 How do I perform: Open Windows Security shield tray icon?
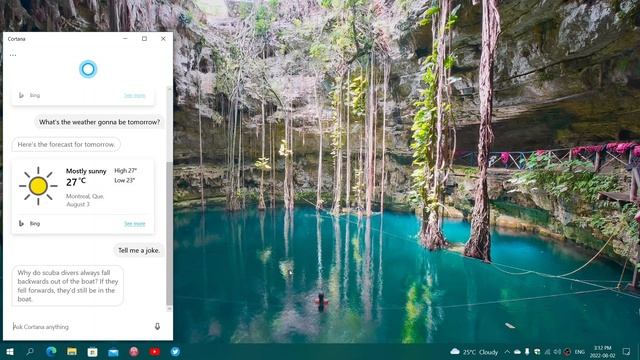pos(537,352)
